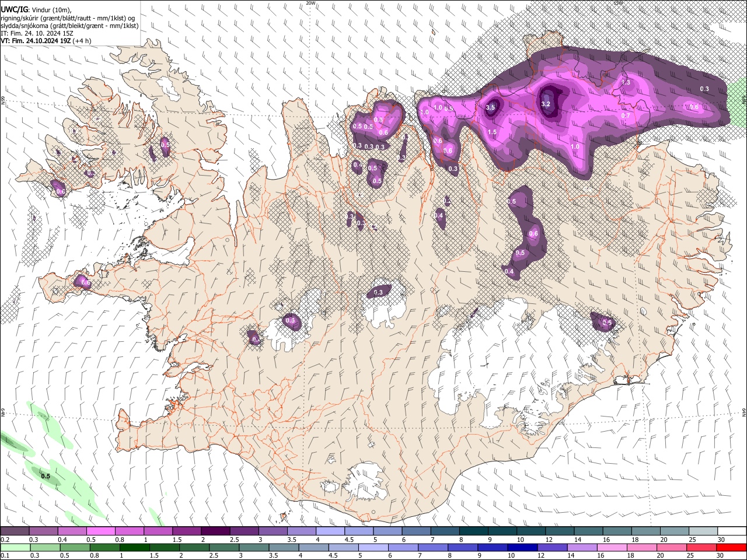Click the dark mauve 0.2 swatch in the top legend row
747x560 pixels.
(x=15, y=531)
